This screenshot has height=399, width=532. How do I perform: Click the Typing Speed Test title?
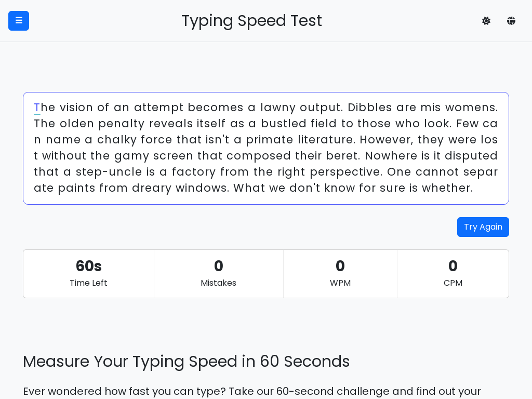[252, 21]
